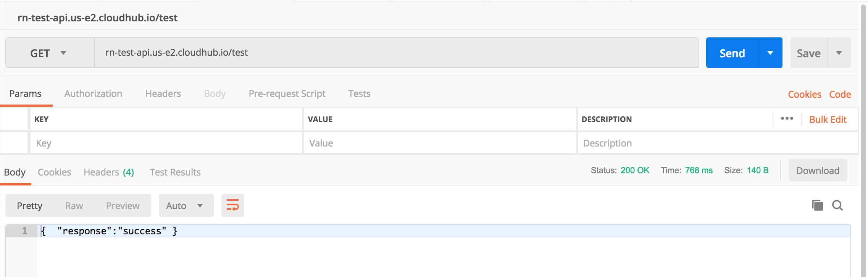Open the Authorization tab

click(x=93, y=94)
